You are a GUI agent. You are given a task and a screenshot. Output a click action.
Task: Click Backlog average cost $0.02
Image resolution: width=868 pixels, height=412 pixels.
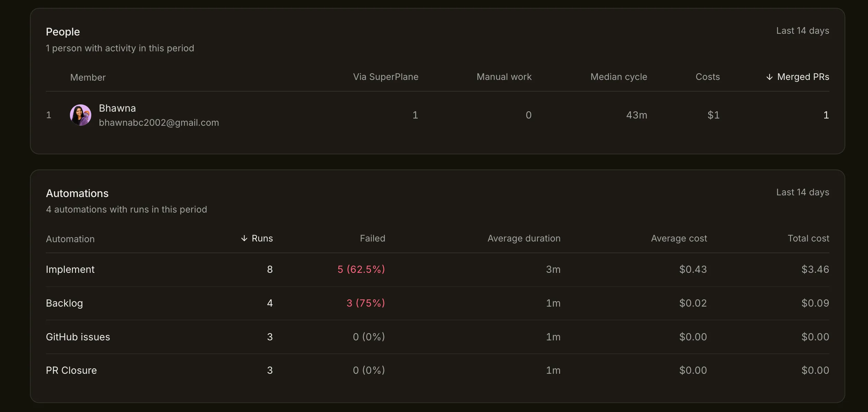point(693,303)
